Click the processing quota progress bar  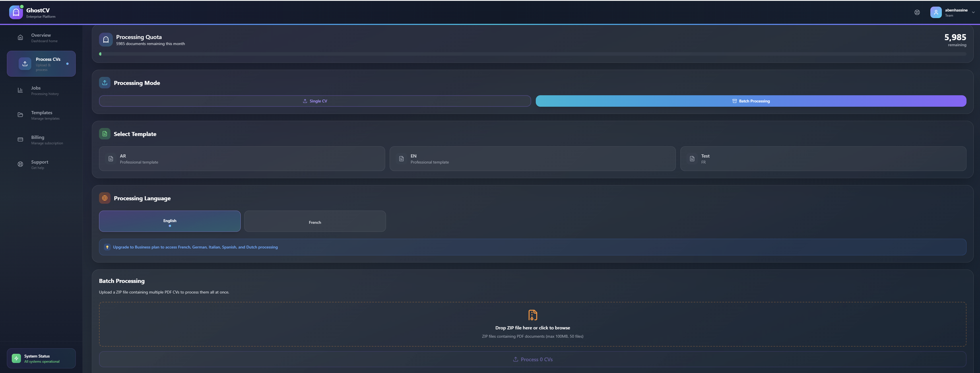coord(532,54)
